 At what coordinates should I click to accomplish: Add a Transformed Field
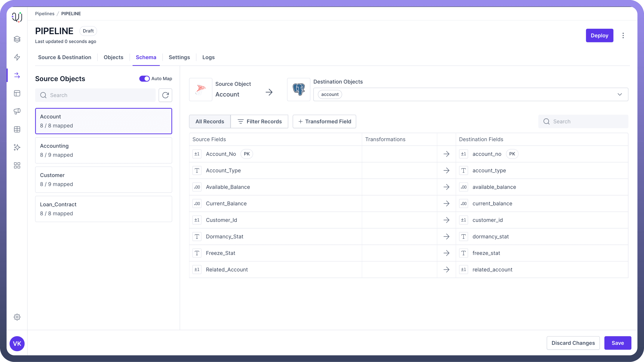324,122
